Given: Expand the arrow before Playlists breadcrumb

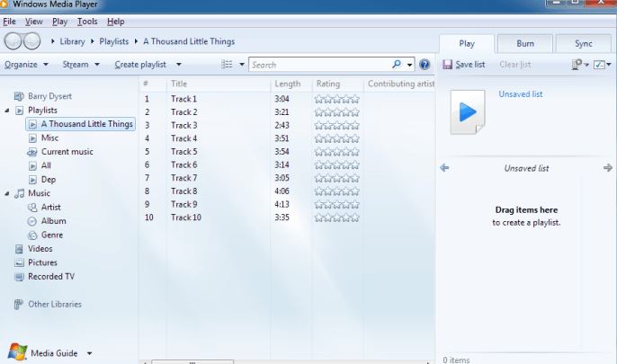Looking at the screenshot, I should pyautogui.click(x=92, y=41).
